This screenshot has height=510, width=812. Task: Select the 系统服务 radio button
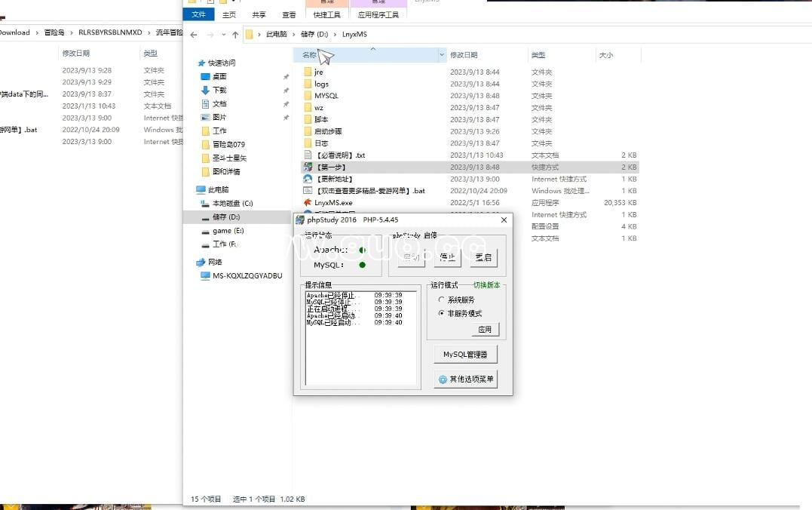pos(441,300)
